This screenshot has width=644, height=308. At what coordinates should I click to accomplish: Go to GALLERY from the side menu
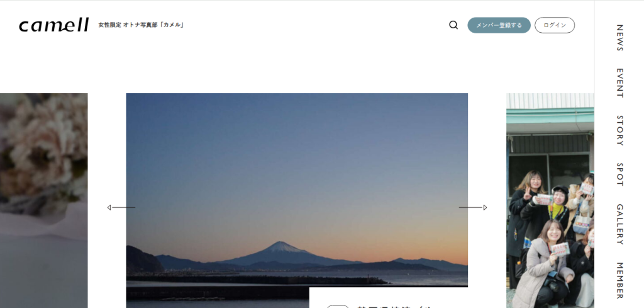click(619, 224)
